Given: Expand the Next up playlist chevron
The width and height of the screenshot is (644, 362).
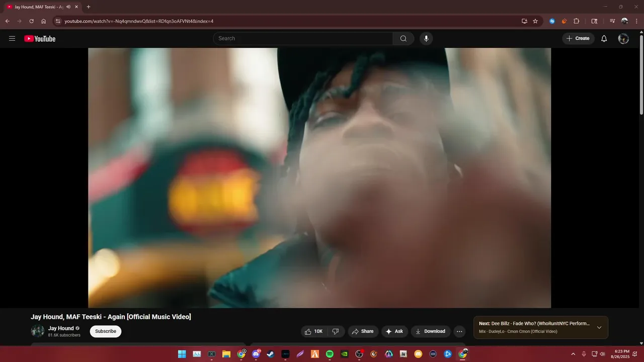Looking at the screenshot, I should (599, 327).
